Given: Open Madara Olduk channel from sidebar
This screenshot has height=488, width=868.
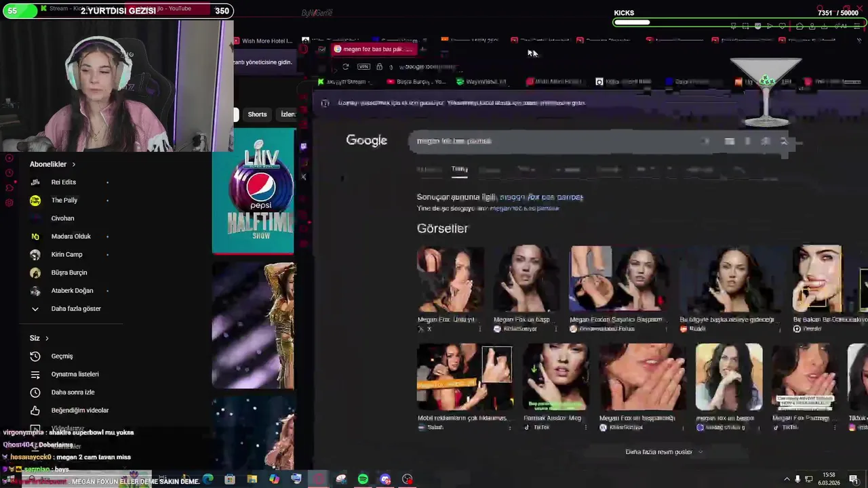Looking at the screenshot, I should 71,237.
